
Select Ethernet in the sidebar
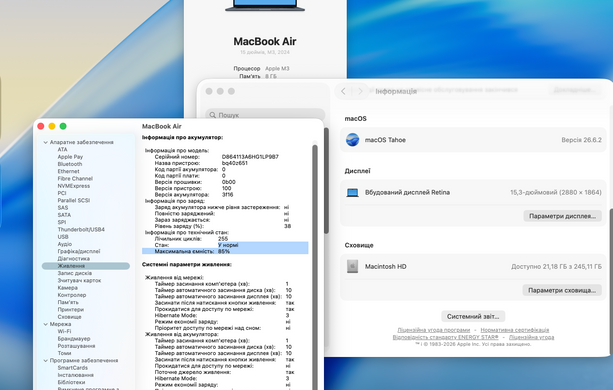[x=68, y=171]
